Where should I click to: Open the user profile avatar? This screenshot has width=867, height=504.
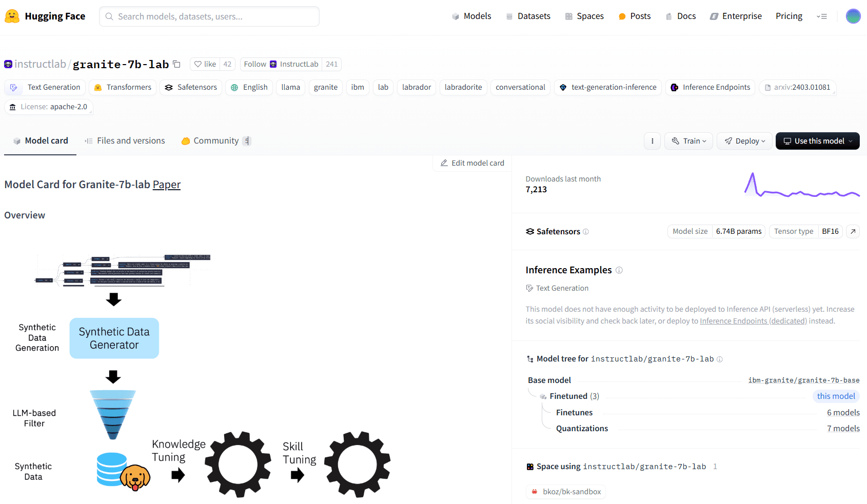point(853,16)
